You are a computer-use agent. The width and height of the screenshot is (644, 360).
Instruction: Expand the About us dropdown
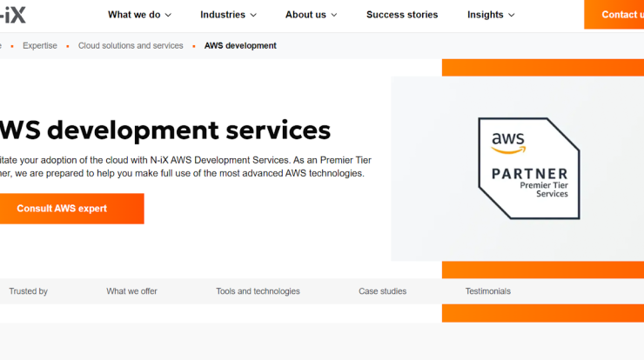311,15
